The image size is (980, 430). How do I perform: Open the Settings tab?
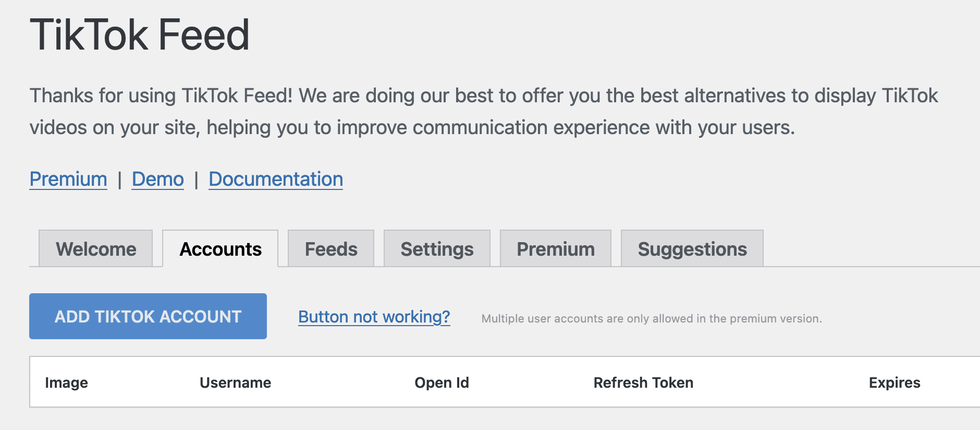click(437, 249)
